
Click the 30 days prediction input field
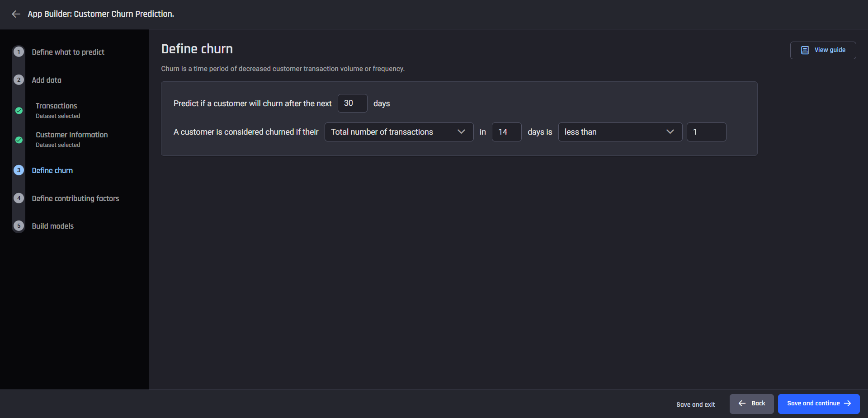tap(352, 103)
